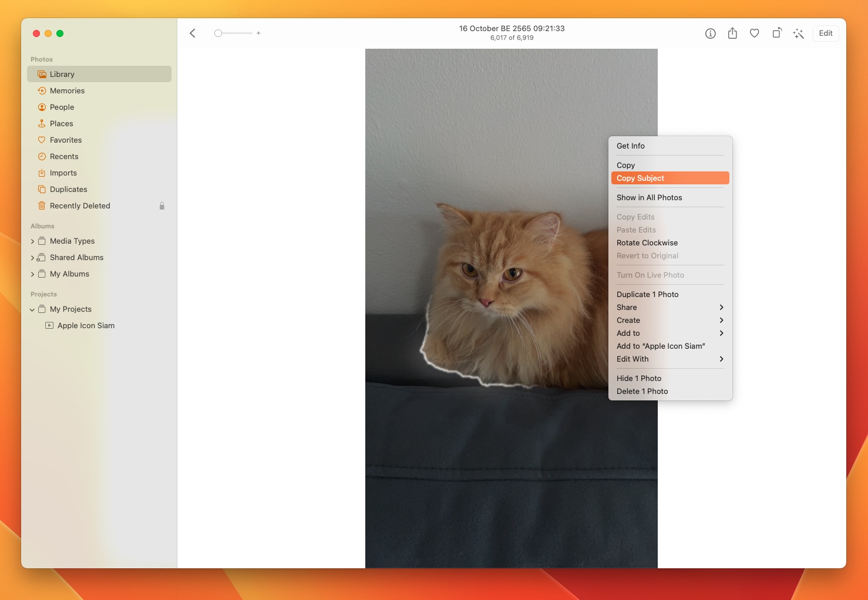Click the lock icon beside Recently Deleted
This screenshot has height=600, width=868.
click(x=162, y=206)
